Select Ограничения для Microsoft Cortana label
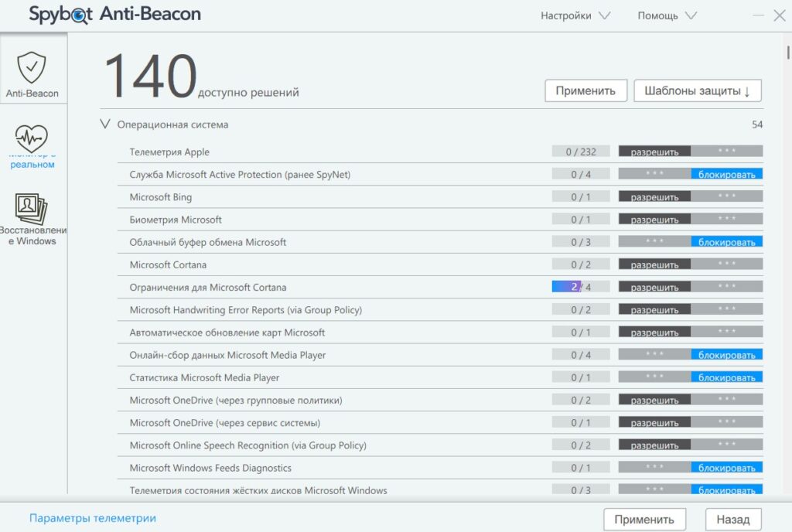 [207, 287]
